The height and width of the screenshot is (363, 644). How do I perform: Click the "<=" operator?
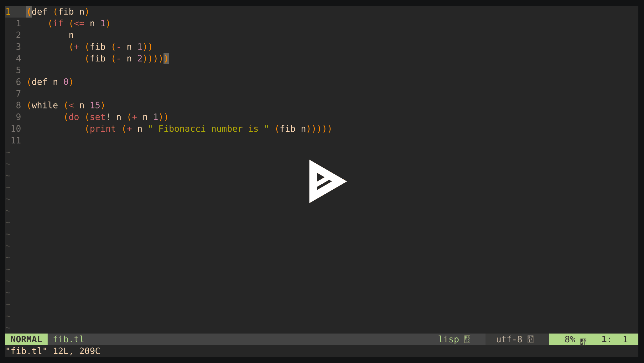(79, 23)
